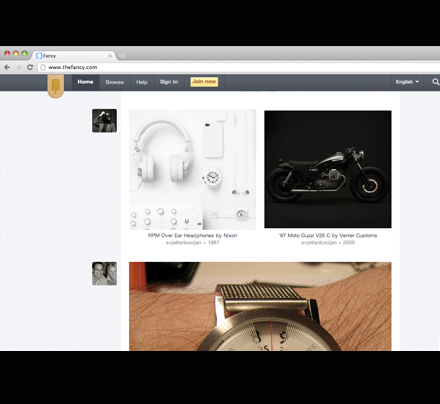This screenshot has height=404, width=440.
Task: Open the search magnifier icon
Action: coord(435,82)
